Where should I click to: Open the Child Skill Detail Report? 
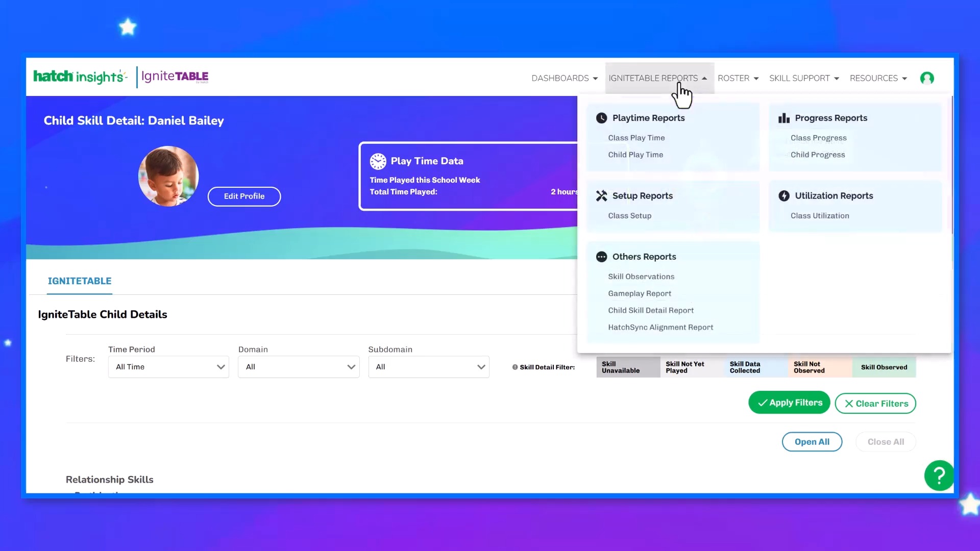pos(651,310)
